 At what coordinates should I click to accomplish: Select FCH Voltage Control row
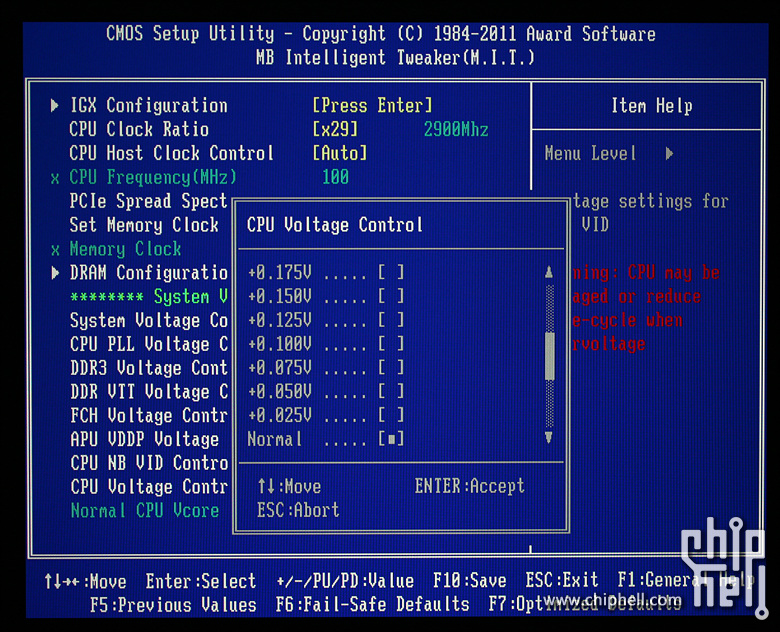click(149, 416)
